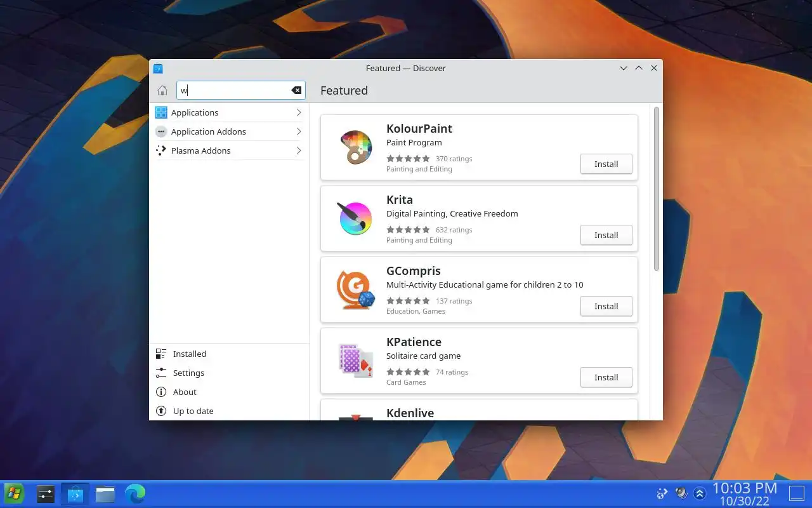The height and width of the screenshot is (508, 812).
Task: Open the Application Addons category
Action: [229, 131]
